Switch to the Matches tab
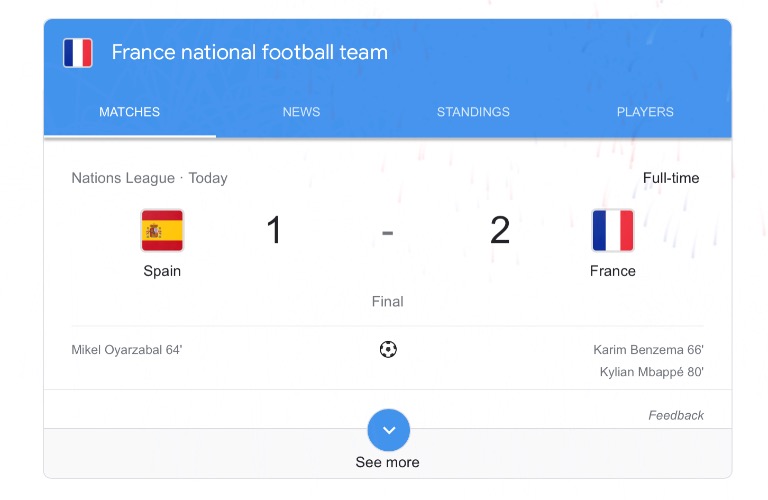Screen dimensions: 768x500 click(129, 112)
